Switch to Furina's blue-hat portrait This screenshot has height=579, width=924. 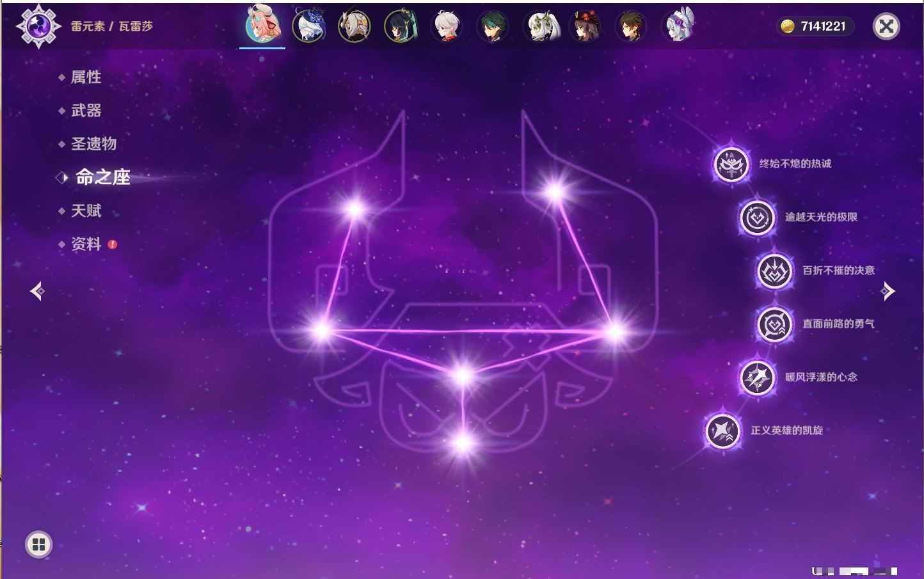tap(308, 26)
